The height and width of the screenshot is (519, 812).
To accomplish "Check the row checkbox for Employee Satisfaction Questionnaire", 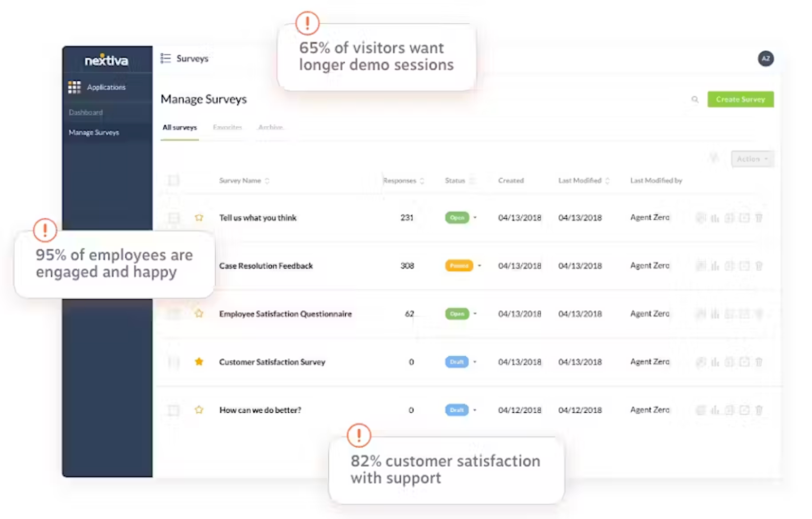I will coord(173,313).
